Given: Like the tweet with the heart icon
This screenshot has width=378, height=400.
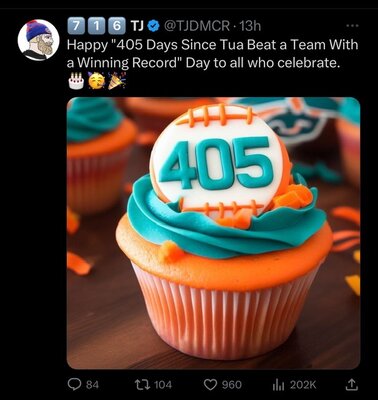Looking at the screenshot, I should click(211, 385).
